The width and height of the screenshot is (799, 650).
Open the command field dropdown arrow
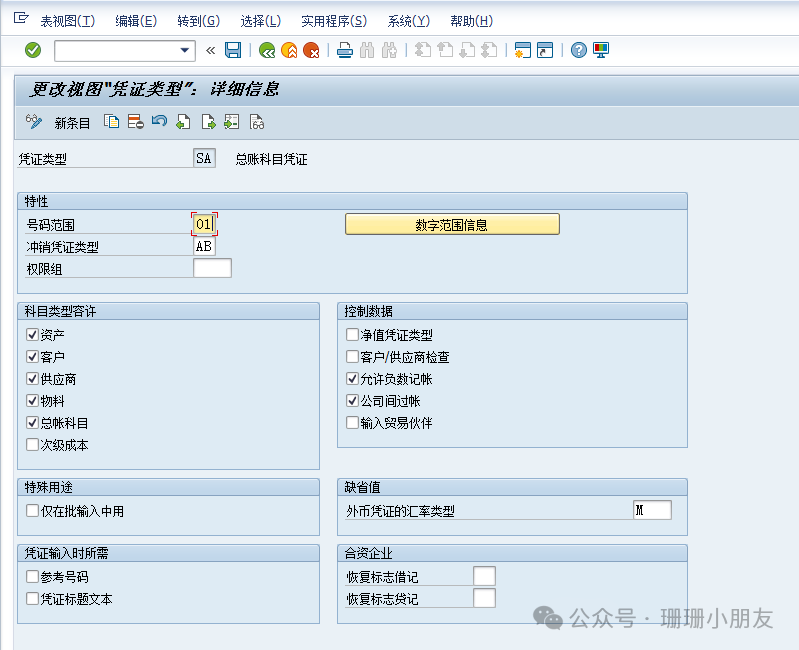tap(185, 50)
